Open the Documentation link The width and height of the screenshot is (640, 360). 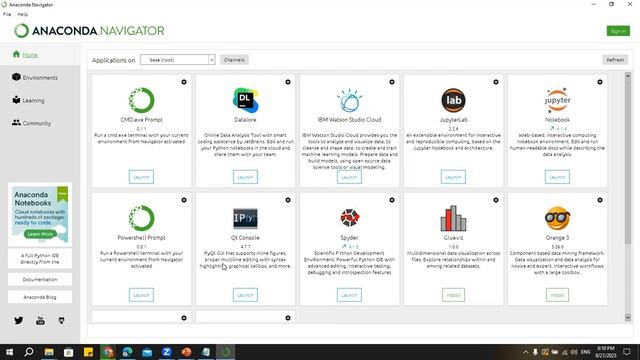click(x=40, y=280)
